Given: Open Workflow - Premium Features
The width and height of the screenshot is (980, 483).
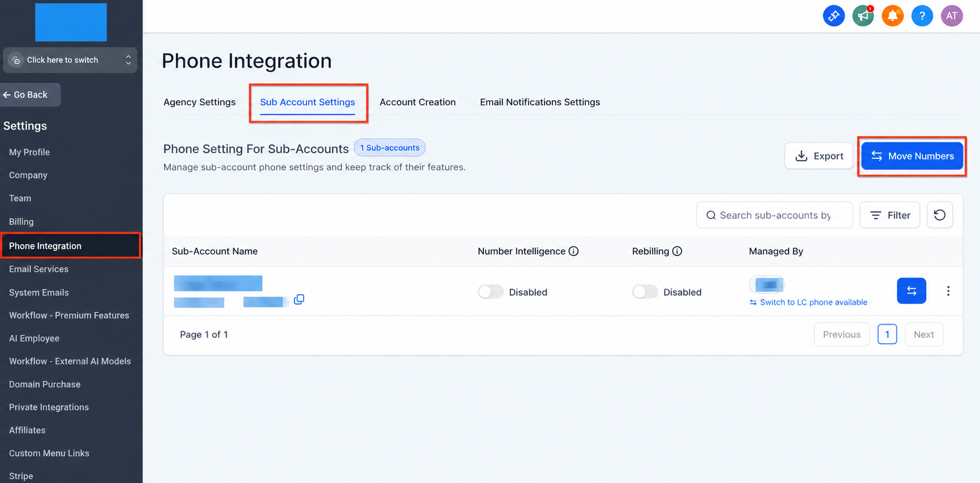Looking at the screenshot, I should [69, 315].
